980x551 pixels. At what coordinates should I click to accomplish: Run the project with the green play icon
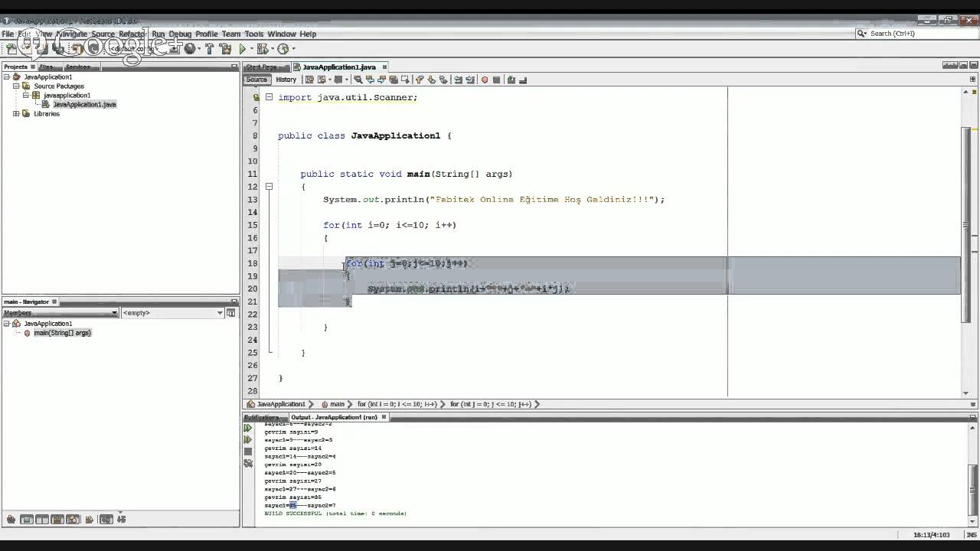tap(243, 49)
